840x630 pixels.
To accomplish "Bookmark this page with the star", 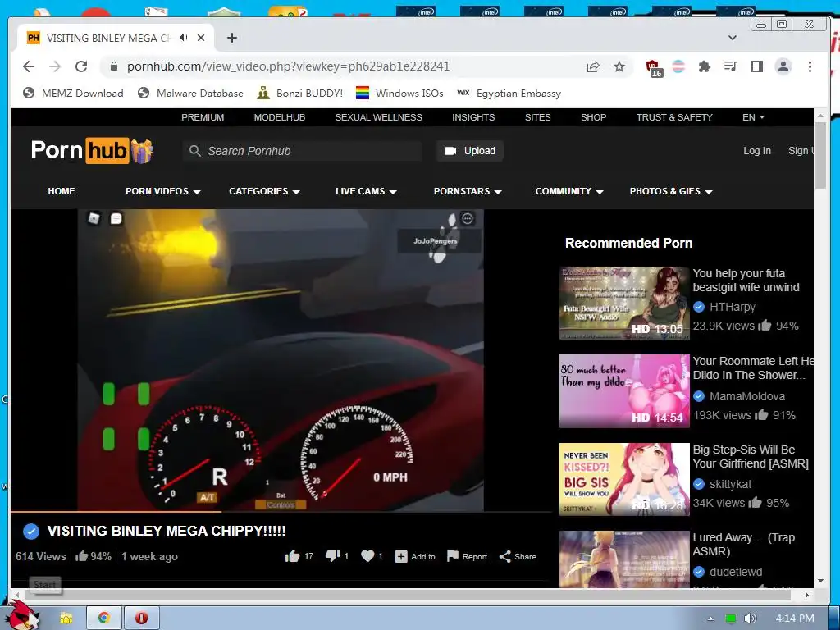I will (x=619, y=67).
